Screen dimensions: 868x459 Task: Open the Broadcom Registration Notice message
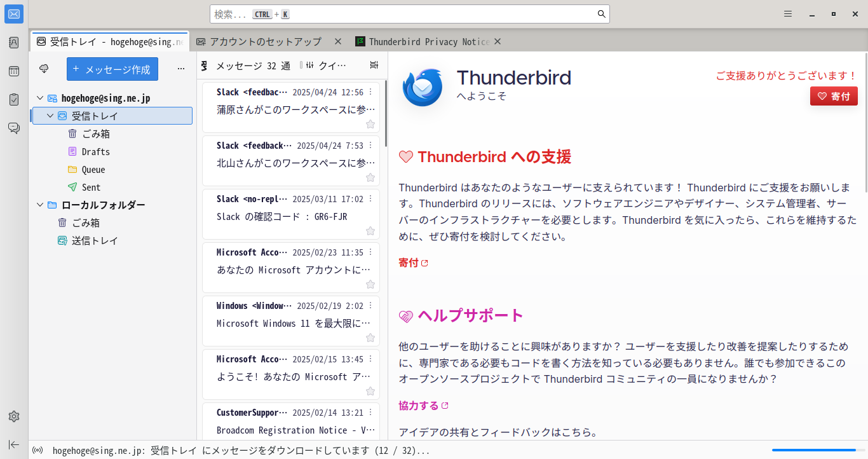[291, 421]
